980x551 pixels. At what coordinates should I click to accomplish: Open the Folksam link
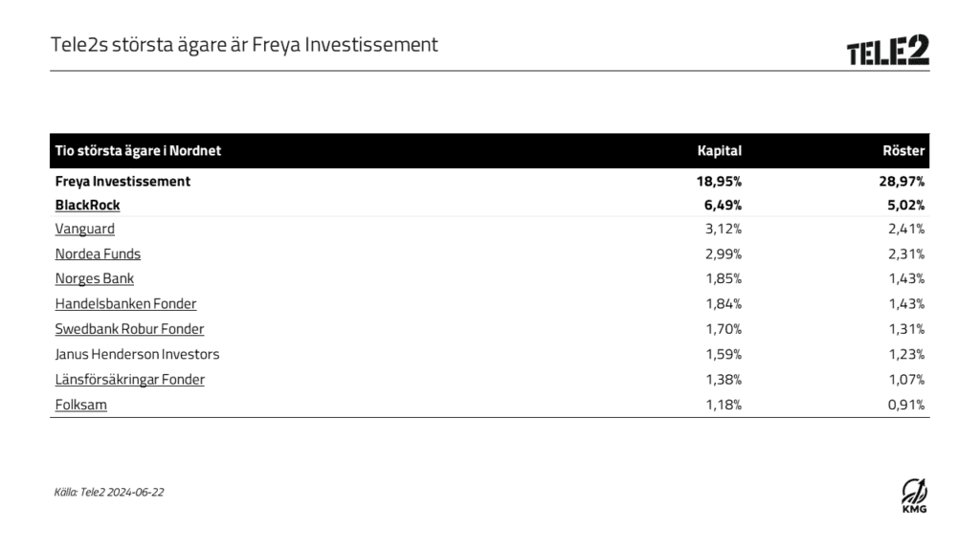pos(80,405)
